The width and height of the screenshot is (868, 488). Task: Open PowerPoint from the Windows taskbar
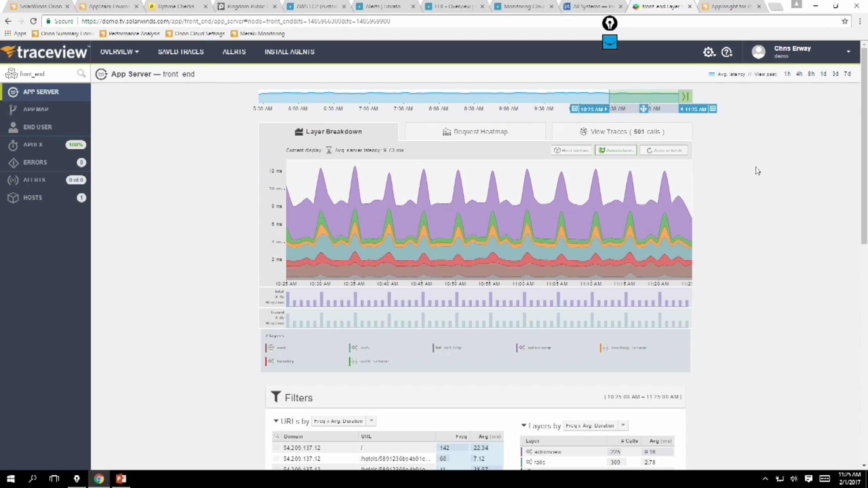(x=121, y=479)
